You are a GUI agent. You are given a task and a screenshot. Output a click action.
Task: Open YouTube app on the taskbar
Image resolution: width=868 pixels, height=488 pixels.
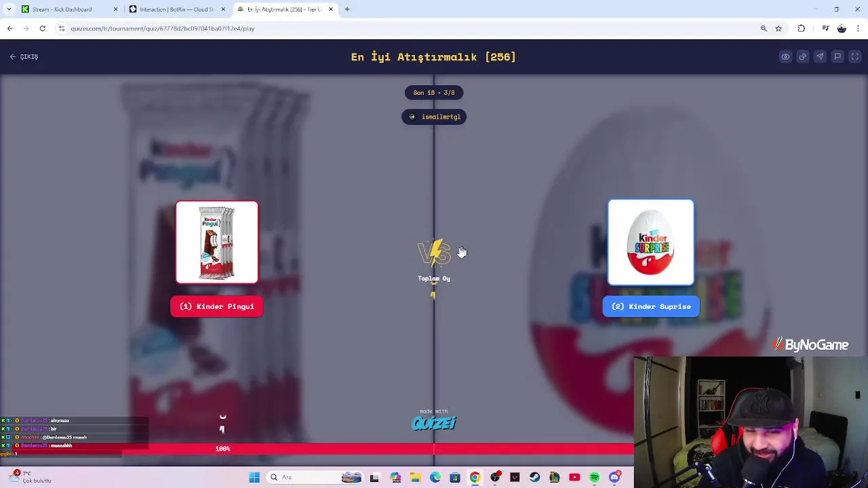point(574,477)
